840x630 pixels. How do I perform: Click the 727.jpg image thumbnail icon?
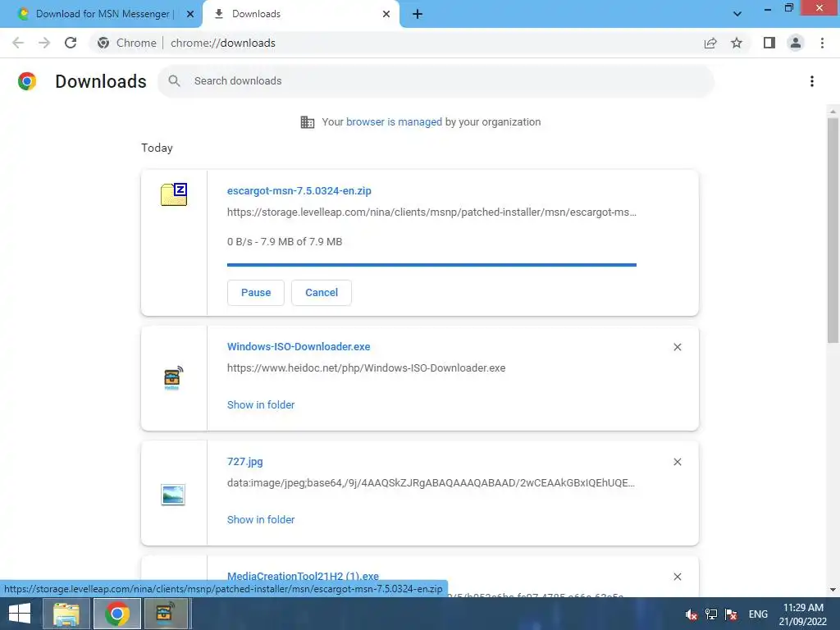point(173,495)
